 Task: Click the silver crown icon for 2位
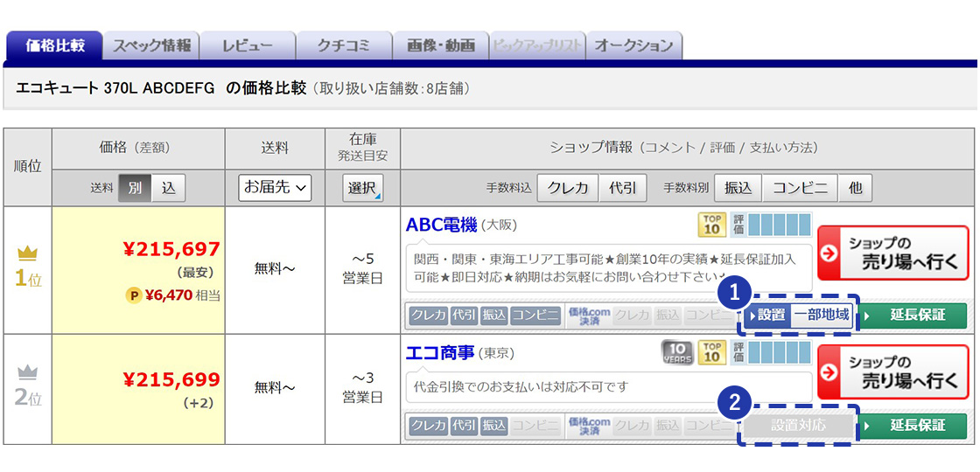pyautogui.click(x=27, y=372)
